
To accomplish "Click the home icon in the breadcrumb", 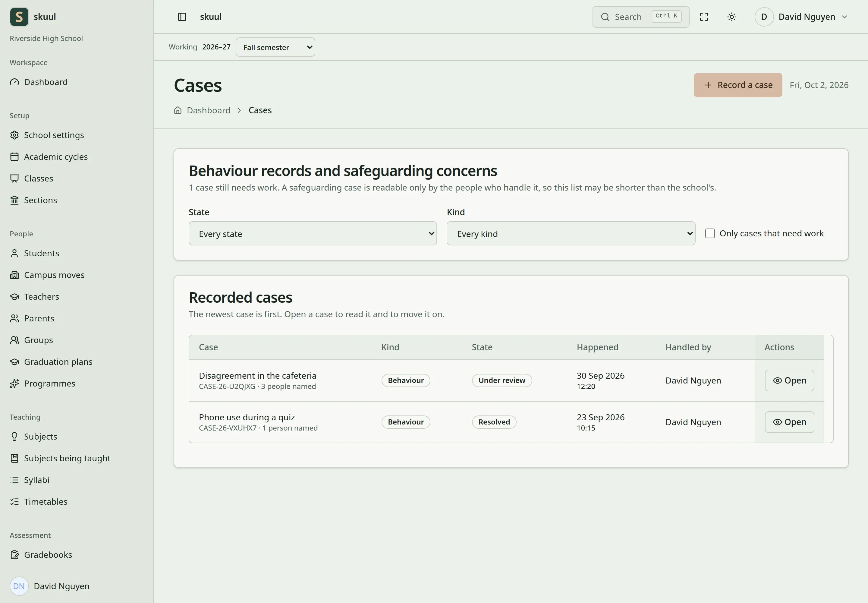I will [x=178, y=110].
